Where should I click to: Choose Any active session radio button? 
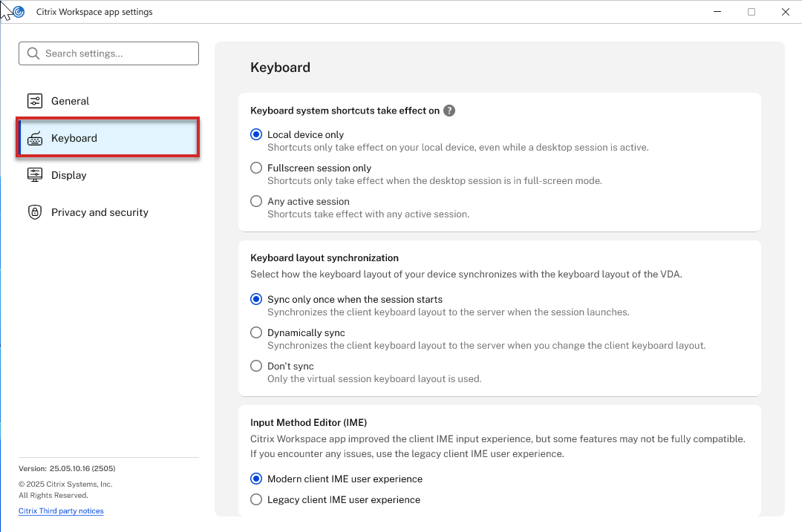coord(256,201)
